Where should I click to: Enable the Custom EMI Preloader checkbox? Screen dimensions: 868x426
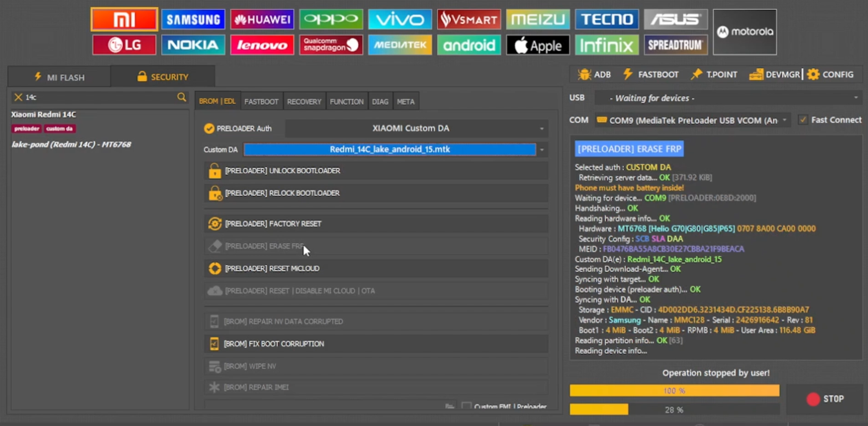tap(466, 406)
